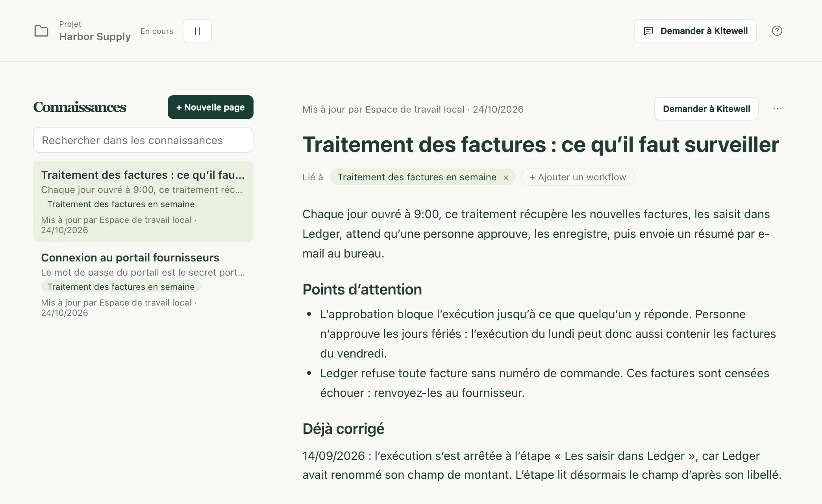Viewport: 822px width, 504px height.
Task: Click workflow tag in first knowledge card
Action: pyautogui.click(x=121, y=204)
